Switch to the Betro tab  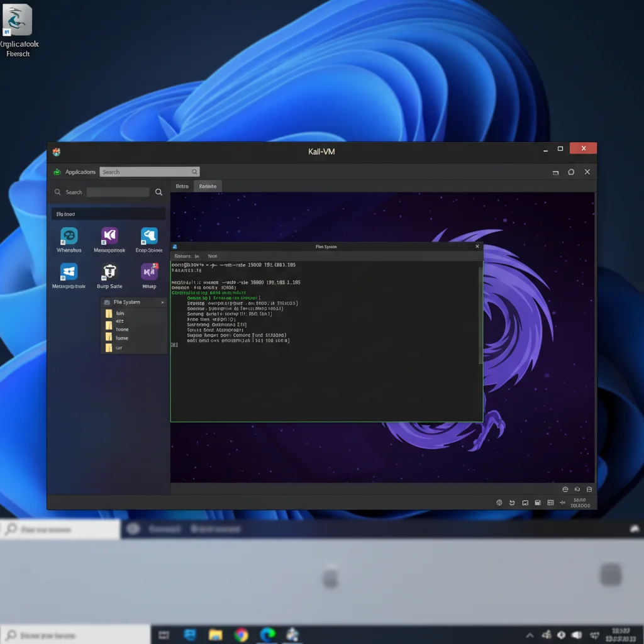point(182,186)
